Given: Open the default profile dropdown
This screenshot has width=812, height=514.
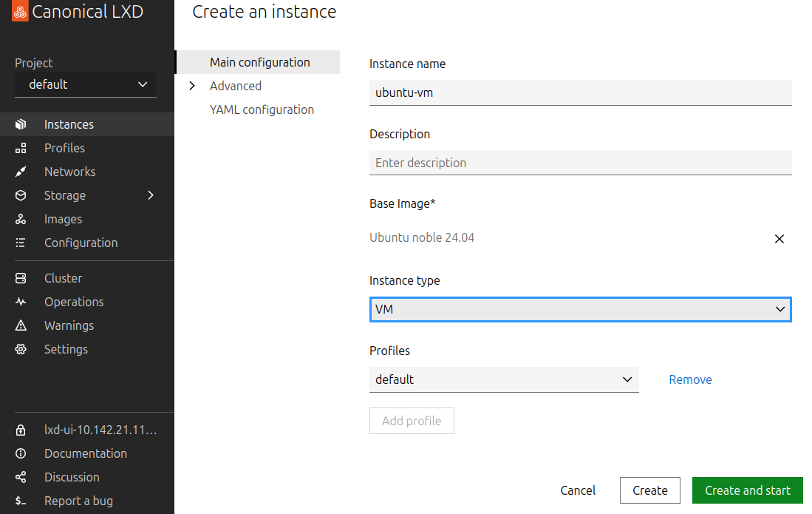Looking at the screenshot, I should [x=504, y=379].
